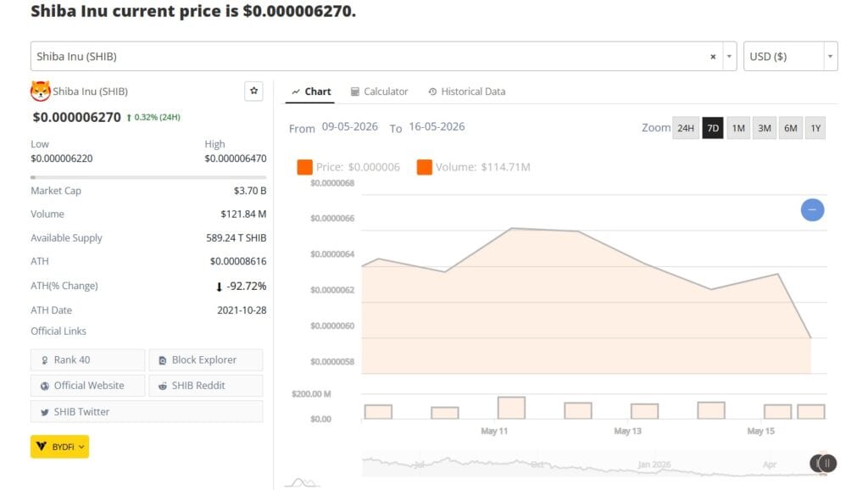Switch to the Chart tab

coord(310,92)
